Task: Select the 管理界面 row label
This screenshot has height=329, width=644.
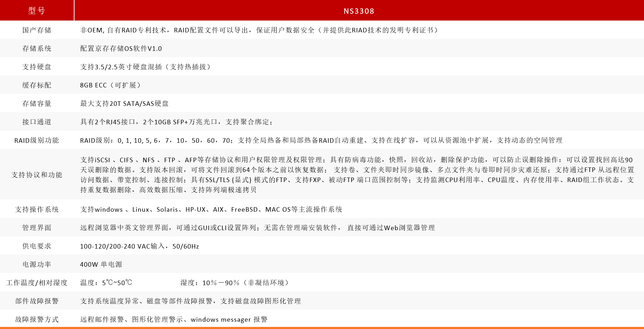Action: pyautogui.click(x=37, y=228)
